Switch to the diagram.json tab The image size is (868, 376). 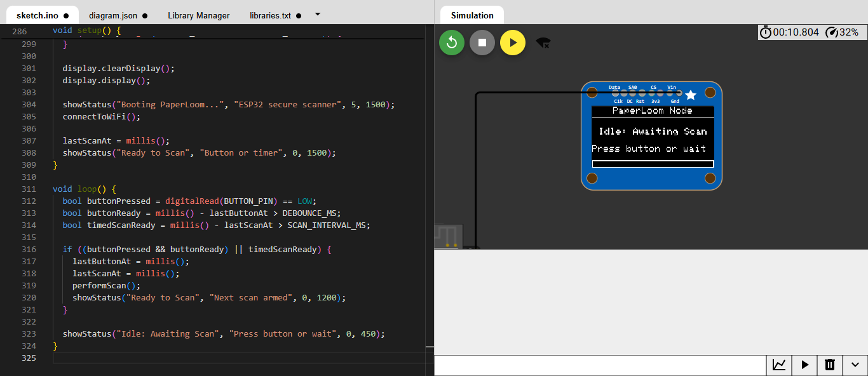click(118, 15)
